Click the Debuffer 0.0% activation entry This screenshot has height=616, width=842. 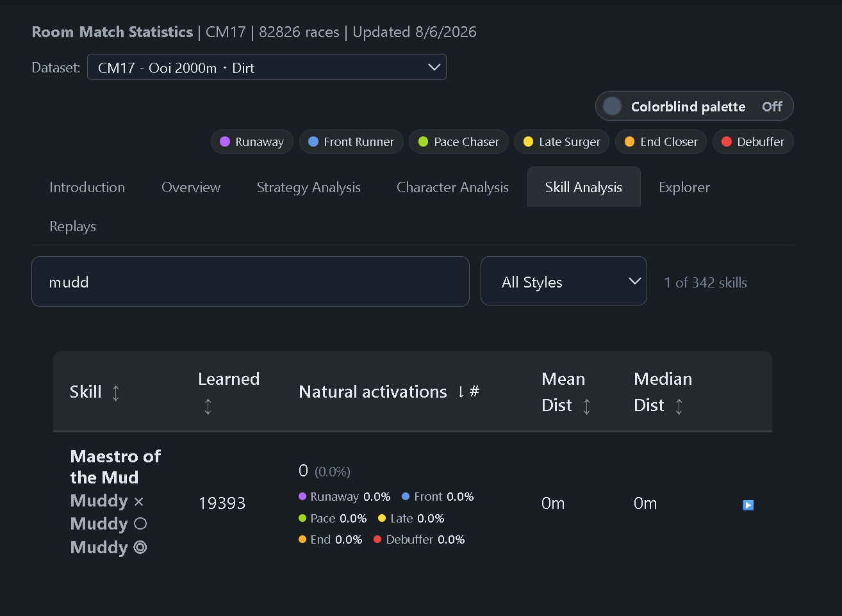[x=419, y=540]
